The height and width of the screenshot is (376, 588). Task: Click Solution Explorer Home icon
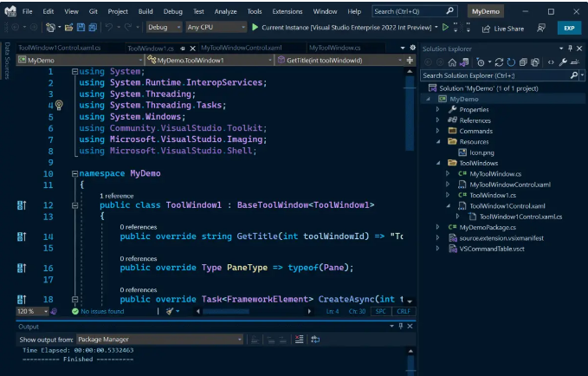pyautogui.click(x=452, y=62)
